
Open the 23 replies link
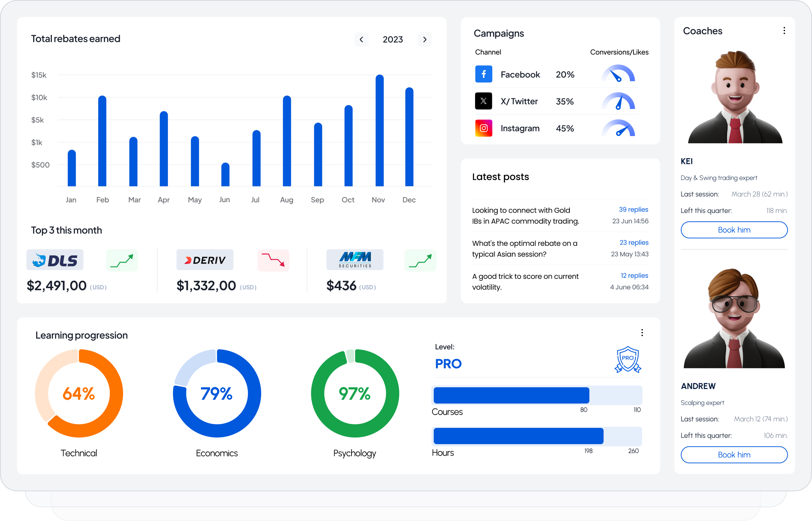(634, 242)
